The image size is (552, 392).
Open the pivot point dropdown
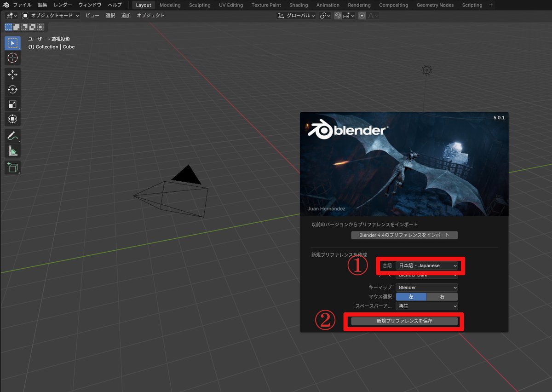325,16
